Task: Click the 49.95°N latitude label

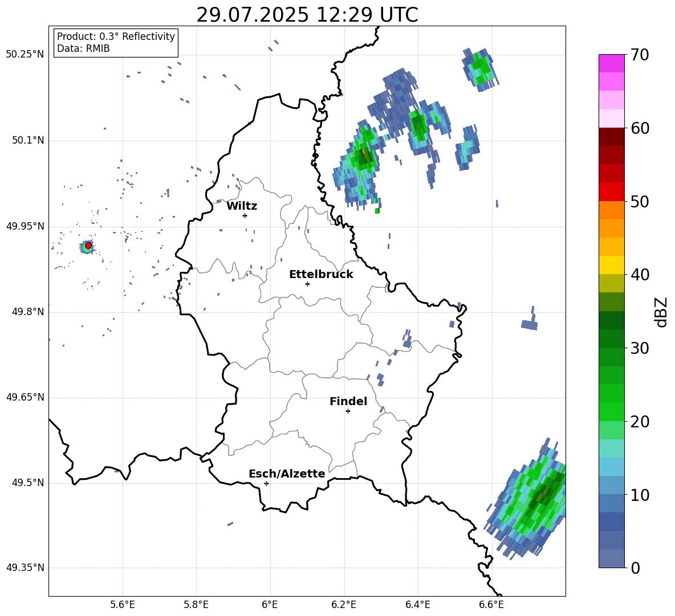Action: (x=25, y=226)
